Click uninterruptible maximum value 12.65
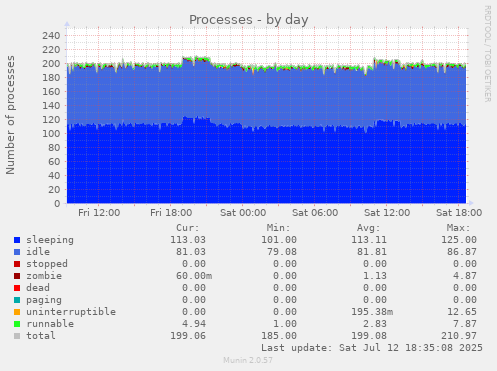This screenshot has height=371, width=497. coord(462,312)
